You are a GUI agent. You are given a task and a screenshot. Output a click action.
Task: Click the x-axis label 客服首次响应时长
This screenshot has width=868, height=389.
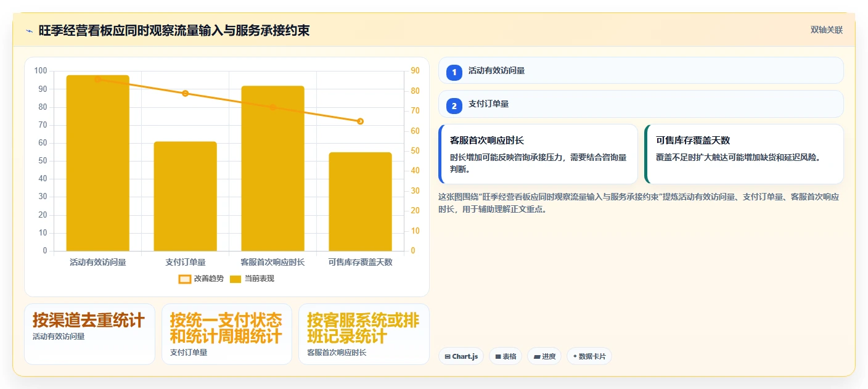(273, 262)
